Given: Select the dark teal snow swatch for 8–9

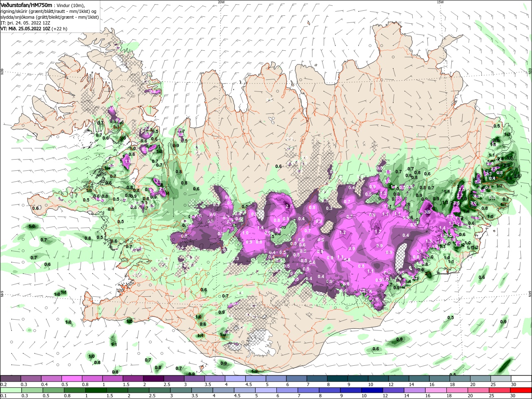Looking at the screenshot, I should coord(337,379).
